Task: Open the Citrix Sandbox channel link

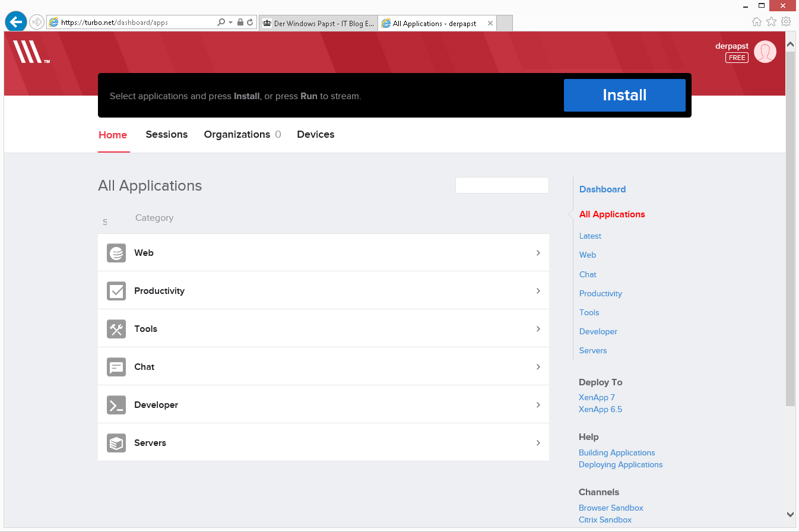Action: point(605,520)
